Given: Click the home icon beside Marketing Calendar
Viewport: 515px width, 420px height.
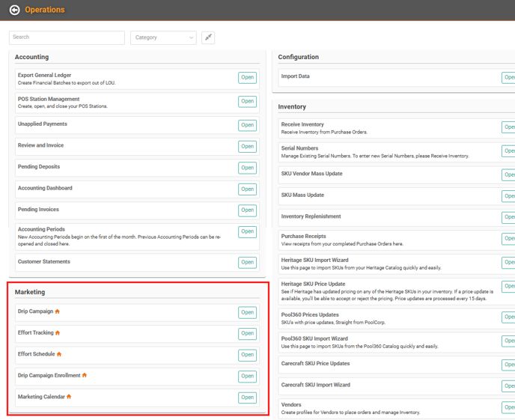Looking at the screenshot, I should tap(69, 397).
